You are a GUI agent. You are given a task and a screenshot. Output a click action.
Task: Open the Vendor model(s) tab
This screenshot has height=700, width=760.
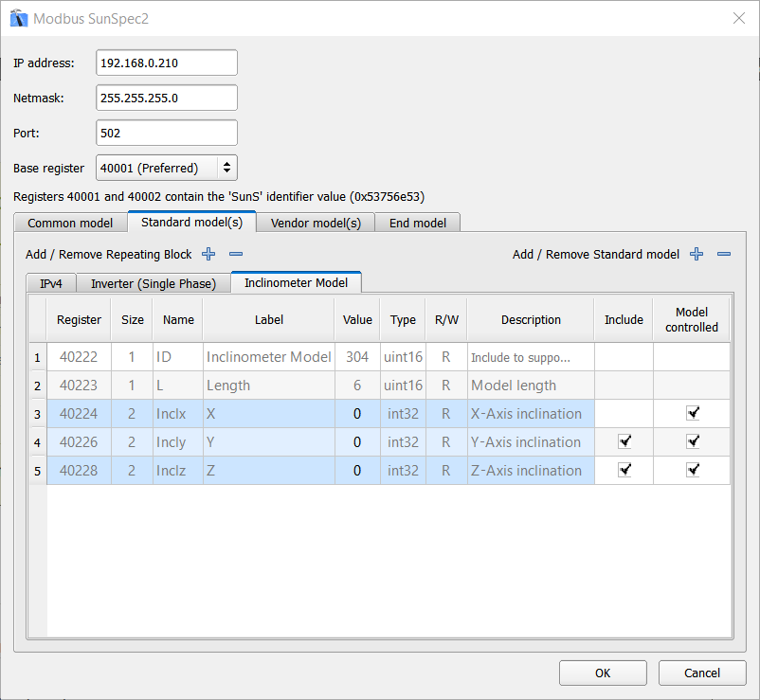pos(316,224)
